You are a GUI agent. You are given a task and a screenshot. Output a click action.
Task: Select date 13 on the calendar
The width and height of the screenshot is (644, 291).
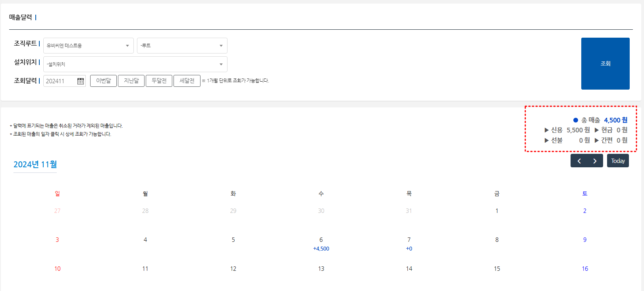pyautogui.click(x=321, y=269)
